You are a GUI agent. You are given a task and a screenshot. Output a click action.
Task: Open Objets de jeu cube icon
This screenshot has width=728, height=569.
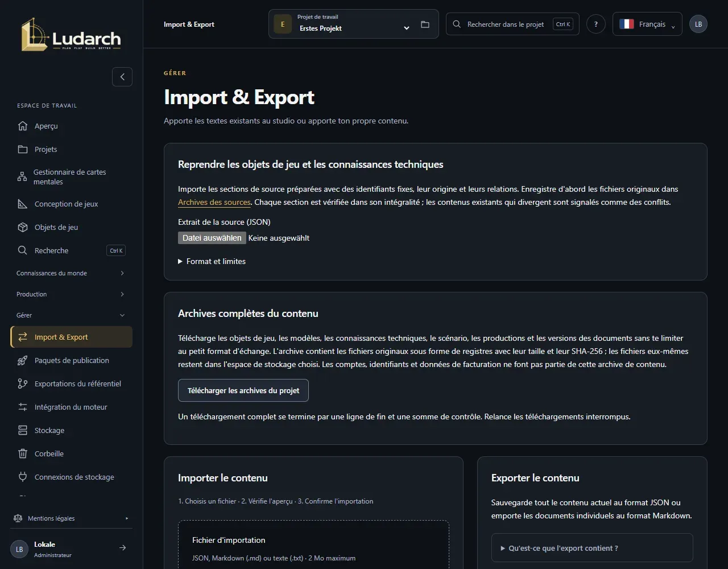(x=23, y=227)
